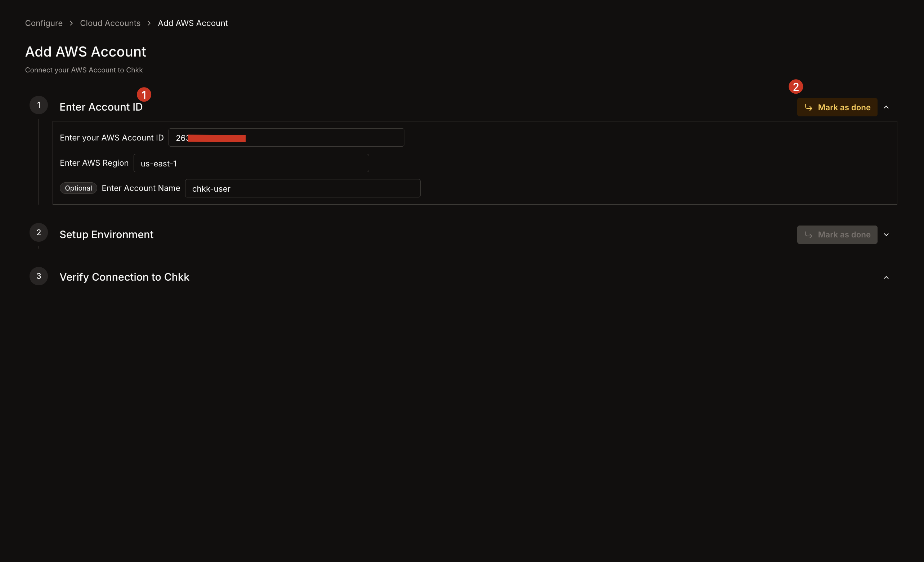
Task: Open the Configure breadcrumb menu item
Action: pyautogui.click(x=44, y=23)
